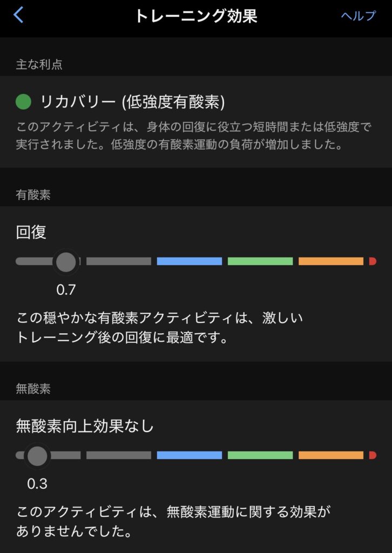
Task: Click the blue segment of the aerobic bar
Action: pyautogui.click(x=190, y=261)
